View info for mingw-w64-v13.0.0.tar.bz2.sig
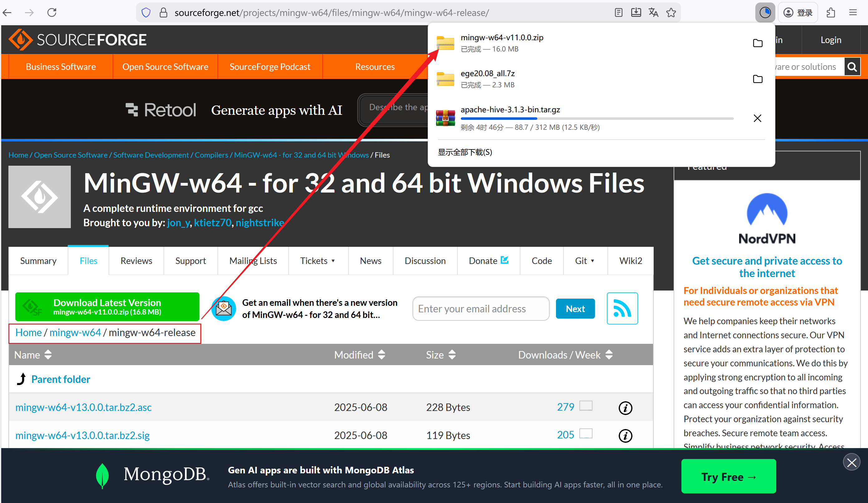This screenshot has height=503, width=868. click(x=625, y=436)
